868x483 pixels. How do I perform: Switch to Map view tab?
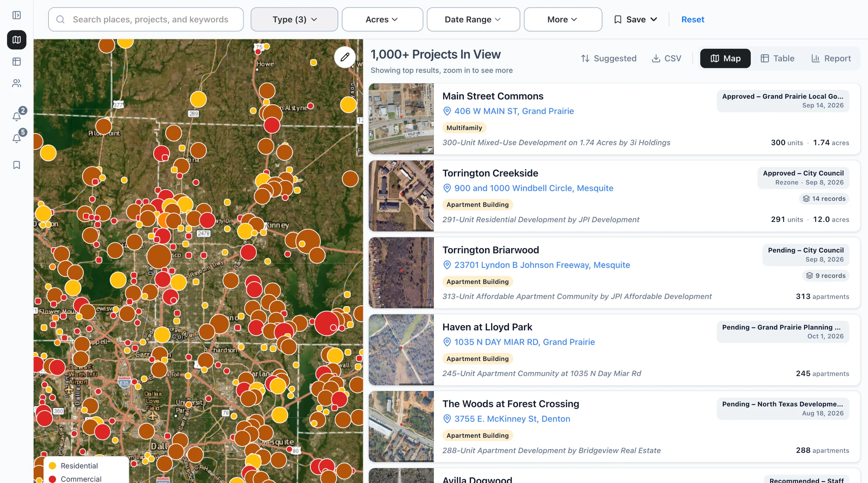[725, 59]
